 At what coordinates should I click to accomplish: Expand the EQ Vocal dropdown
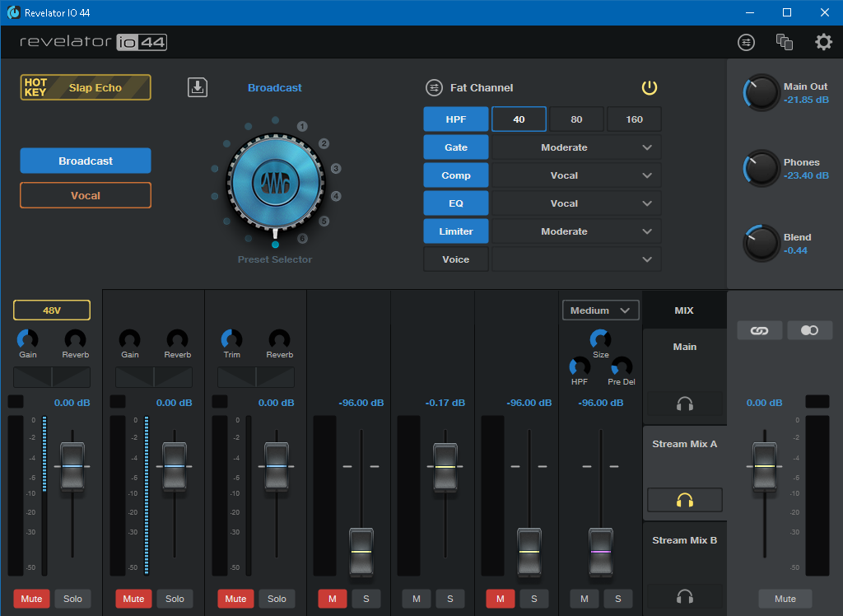[x=576, y=203]
